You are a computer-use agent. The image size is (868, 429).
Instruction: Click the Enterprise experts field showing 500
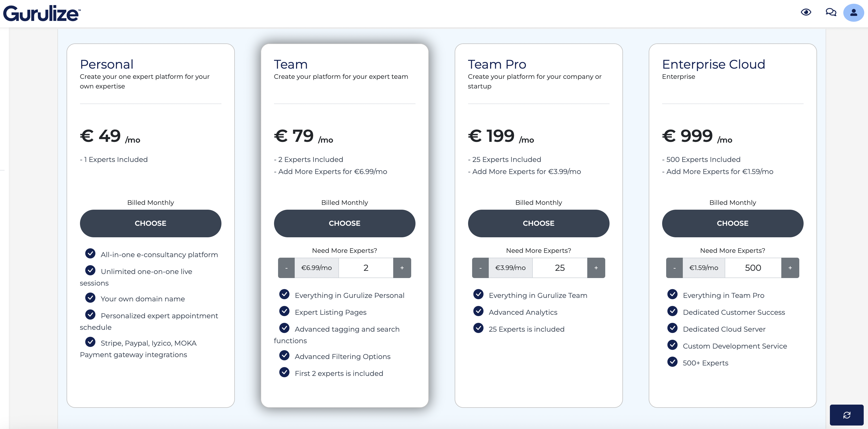point(753,268)
